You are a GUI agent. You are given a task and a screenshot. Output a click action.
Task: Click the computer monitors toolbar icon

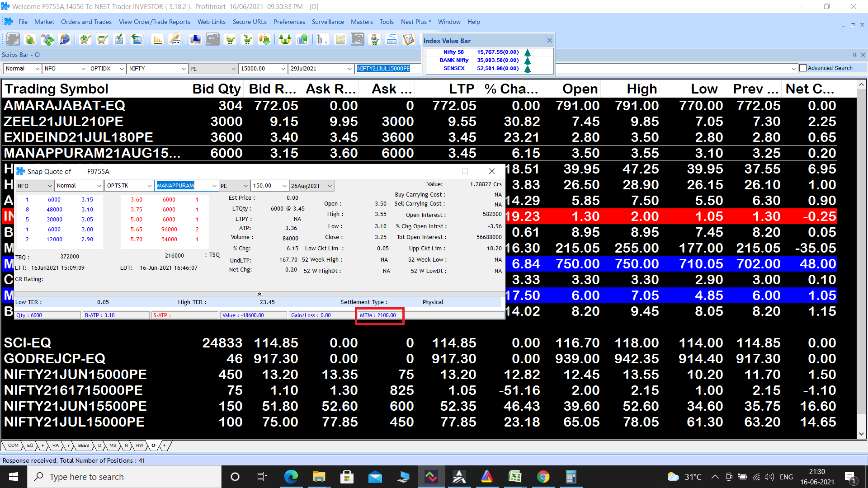(195, 40)
